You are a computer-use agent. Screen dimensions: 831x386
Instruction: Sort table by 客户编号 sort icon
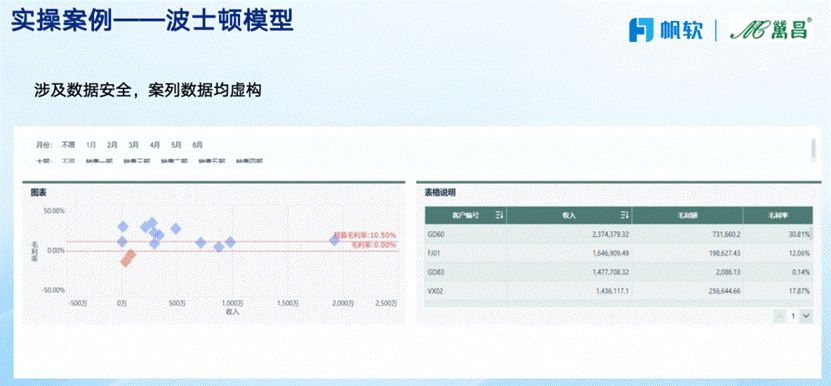[x=499, y=215]
